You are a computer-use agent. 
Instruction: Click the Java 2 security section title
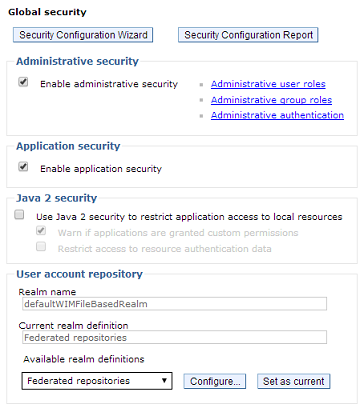pyautogui.click(x=57, y=198)
